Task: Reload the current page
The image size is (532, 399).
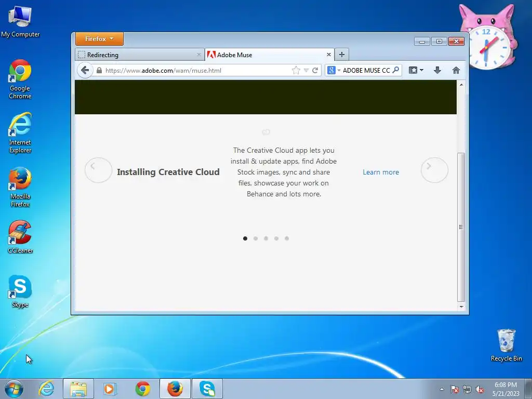Action: (x=315, y=70)
